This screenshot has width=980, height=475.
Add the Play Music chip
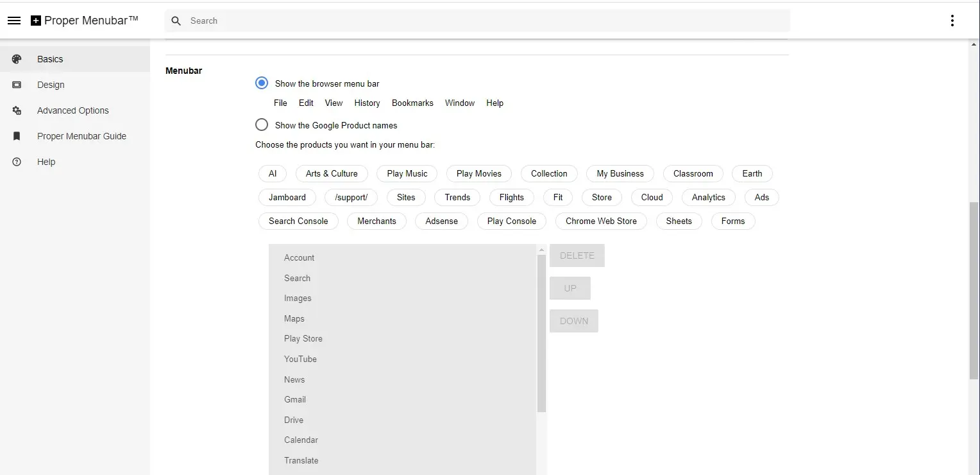pos(407,173)
